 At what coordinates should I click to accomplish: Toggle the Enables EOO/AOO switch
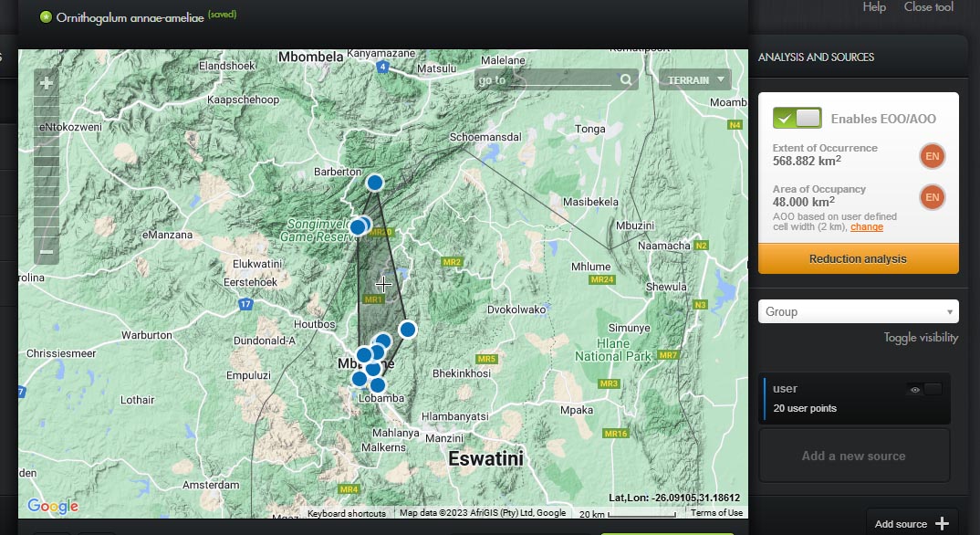[x=797, y=118]
